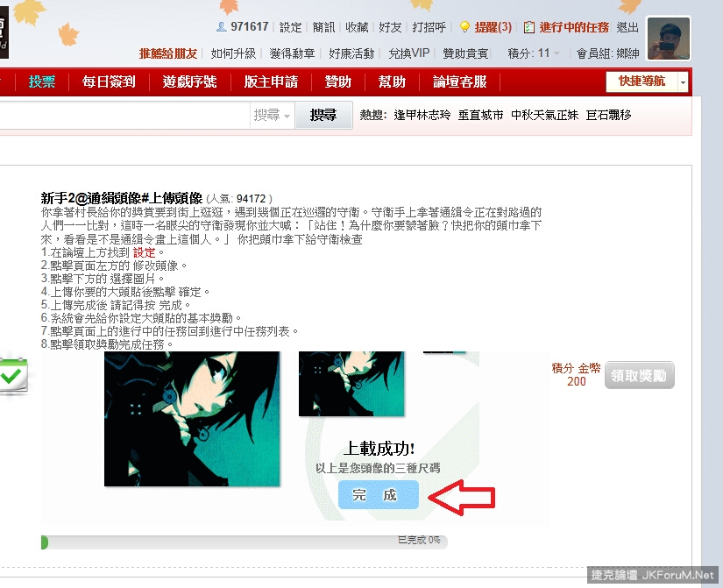Open 簡訊 messages link

click(x=323, y=27)
